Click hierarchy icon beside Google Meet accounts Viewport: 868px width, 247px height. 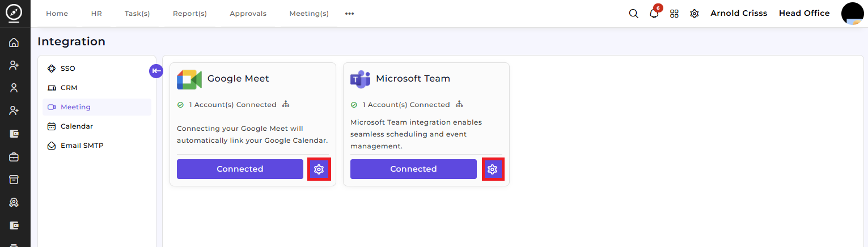pyautogui.click(x=286, y=105)
